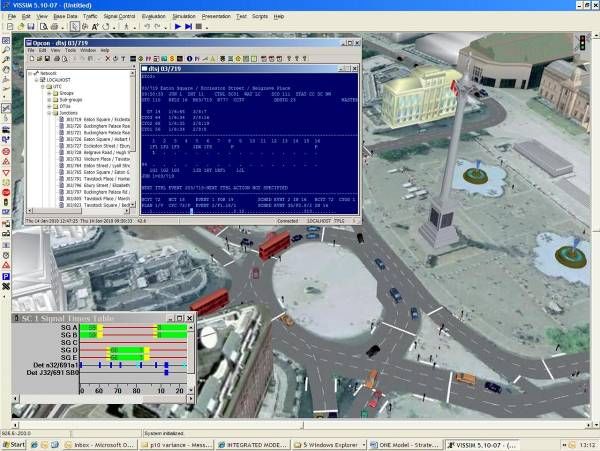Switch to Inbox - Microsoft Outlook taskbar button

coord(100,445)
